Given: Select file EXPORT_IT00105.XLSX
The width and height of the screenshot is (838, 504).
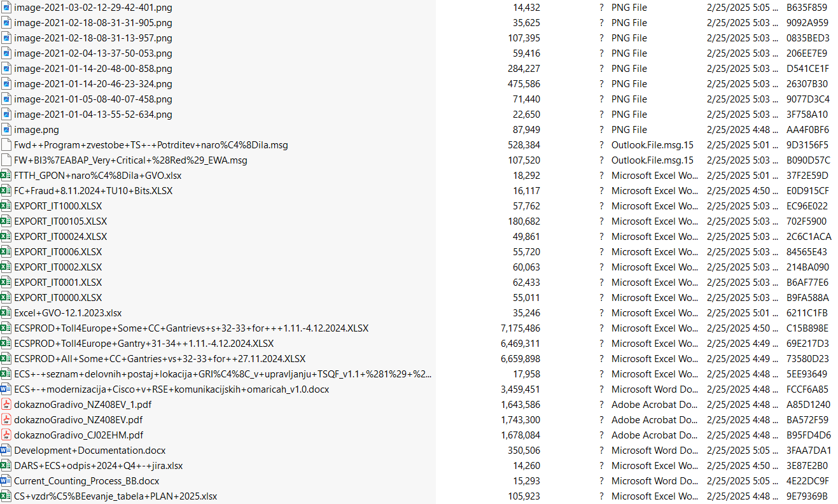Looking at the screenshot, I should 60,221.
